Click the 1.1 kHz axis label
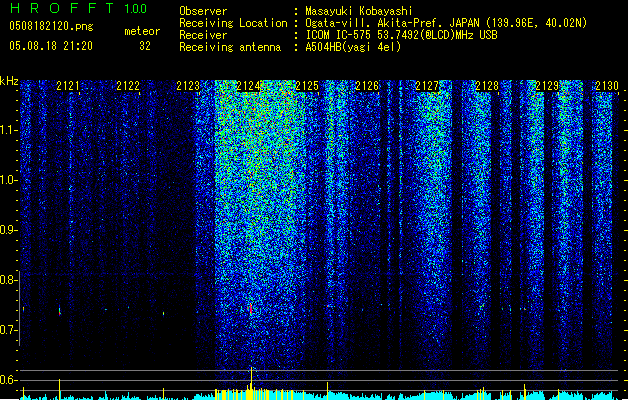The height and width of the screenshot is (400, 629). pos(8,130)
